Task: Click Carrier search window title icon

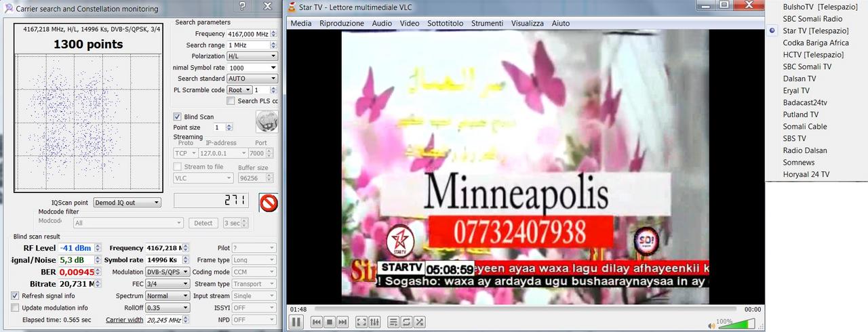Action: pos(7,8)
